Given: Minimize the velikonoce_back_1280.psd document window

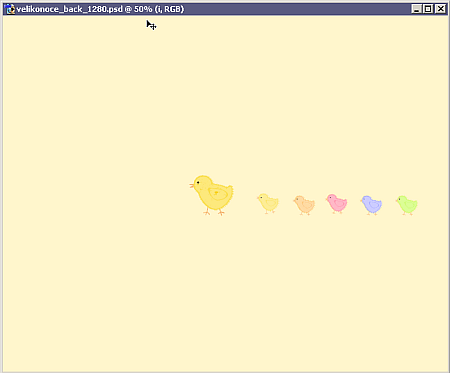Looking at the screenshot, I should pos(416,9).
